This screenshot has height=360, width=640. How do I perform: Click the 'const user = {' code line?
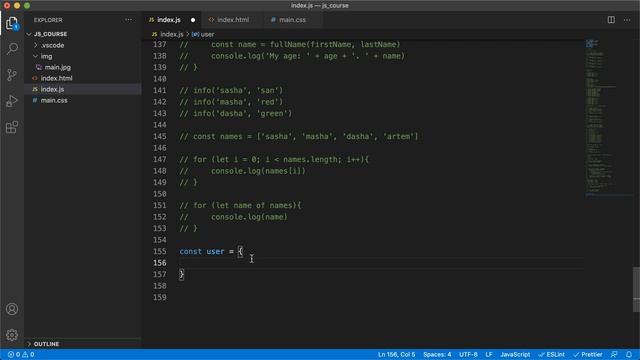pyautogui.click(x=211, y=251)
